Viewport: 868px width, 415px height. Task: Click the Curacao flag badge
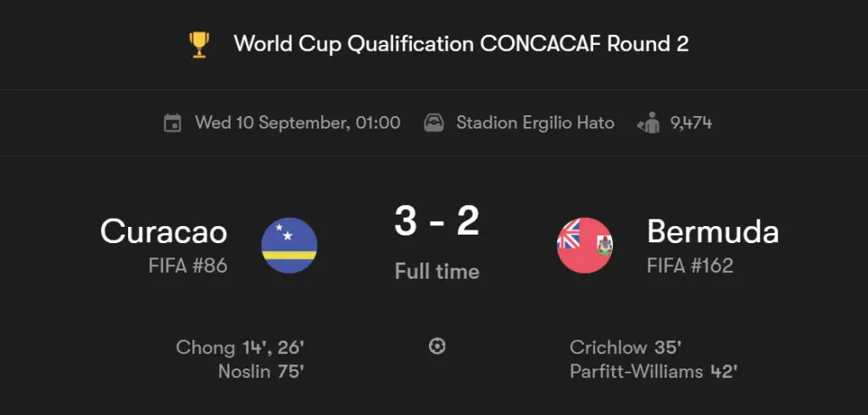click(290, 246)
